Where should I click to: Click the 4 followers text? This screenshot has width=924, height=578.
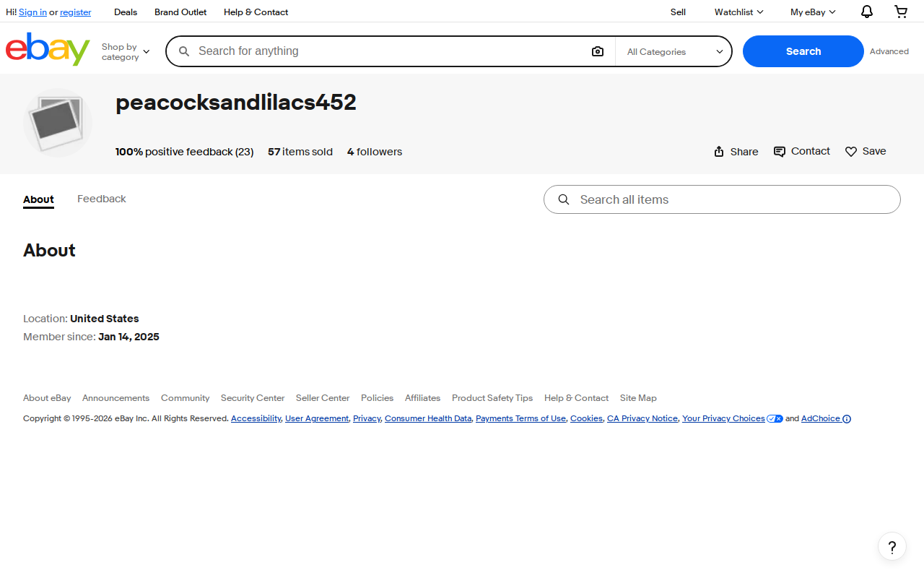[375, 152]
